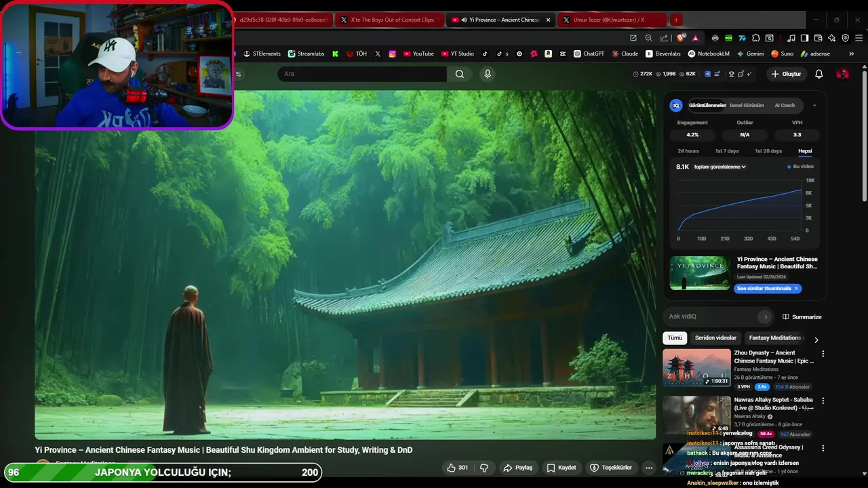The height and width of the screenshot is (488, 868).
Task: Submit the Ask vidIQ arrow button
Action: tap(765, 317)
